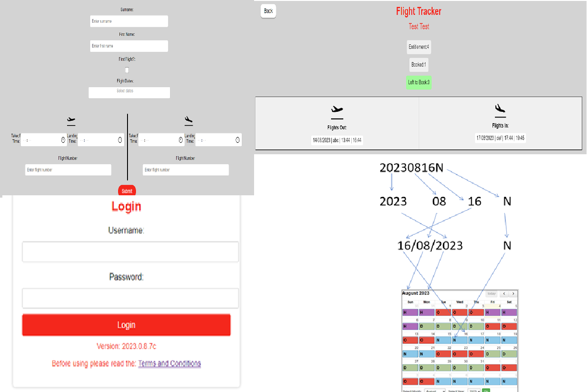Image resolution: width=587 pixels, height=392 pixels.
Task: Go to the previous month in calendar
Action: 504,293
